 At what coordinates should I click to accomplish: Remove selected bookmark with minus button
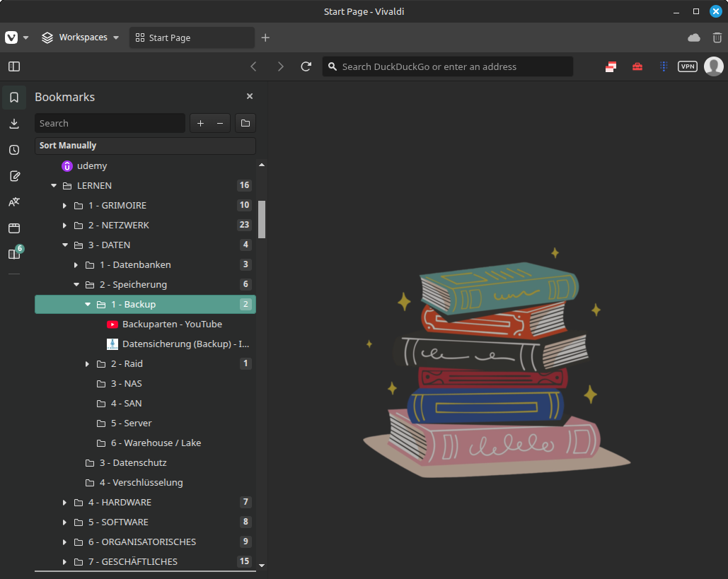pos(220,123)
